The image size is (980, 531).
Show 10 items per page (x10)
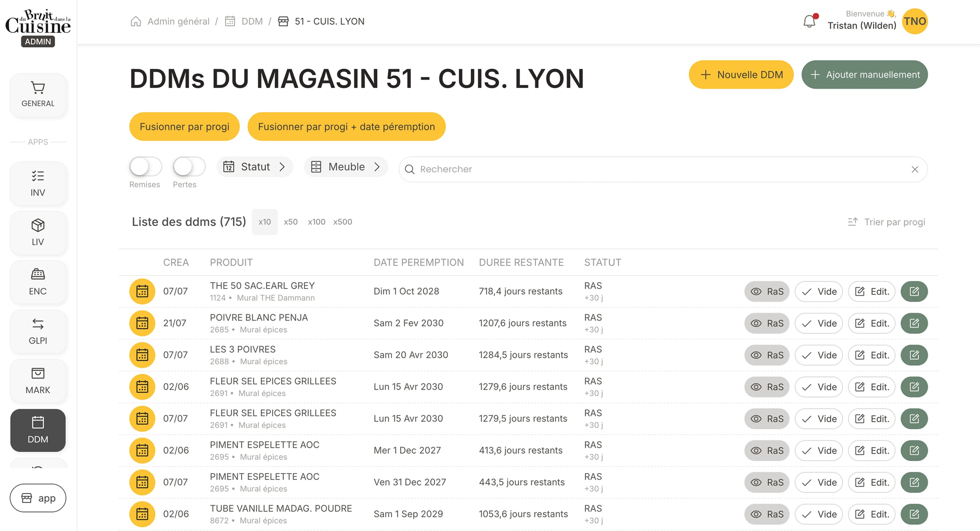265,222
